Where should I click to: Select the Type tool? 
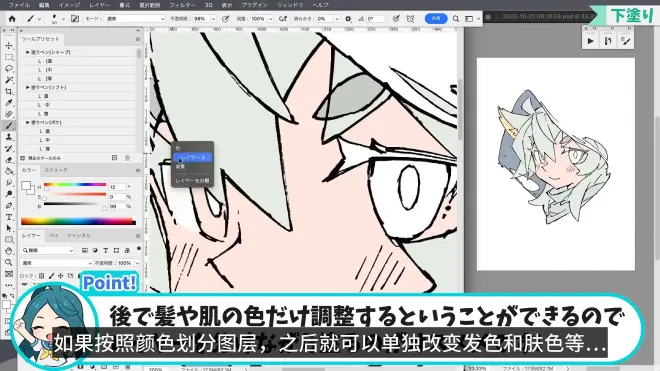(x=9, y=217)
